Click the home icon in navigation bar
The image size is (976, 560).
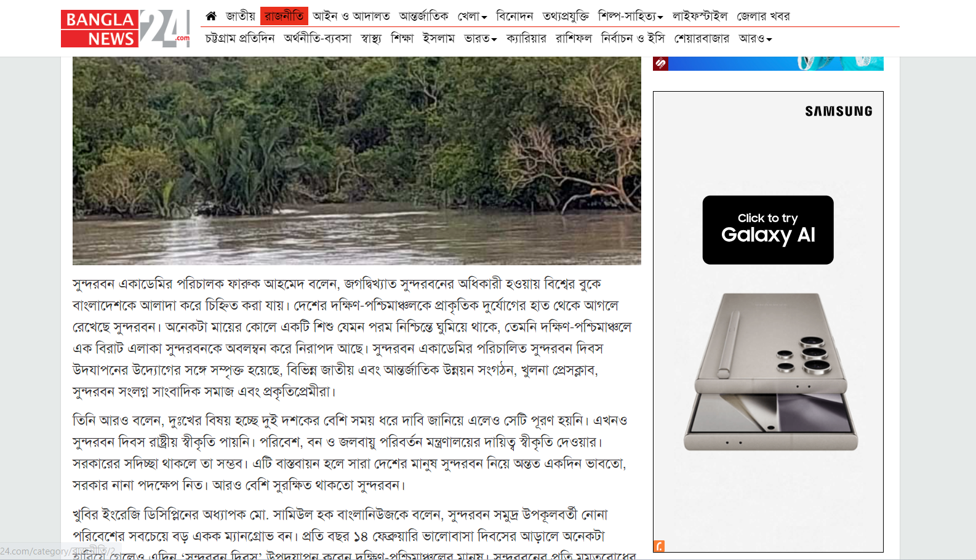(211, 16)
